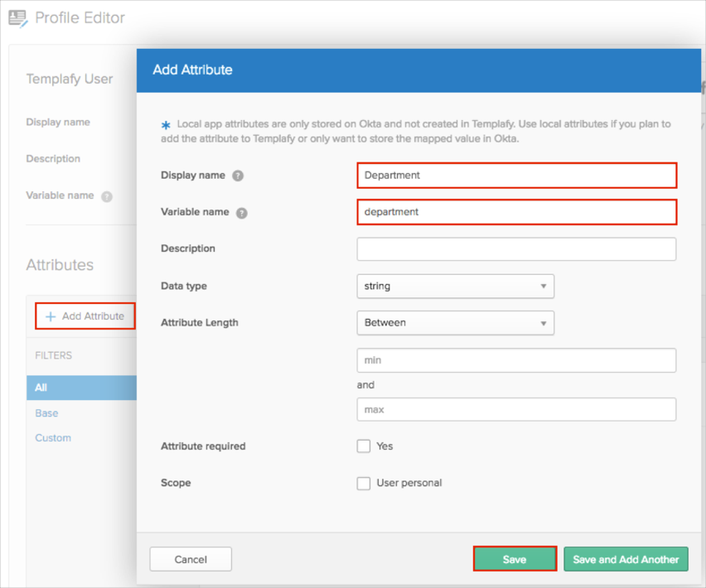Click help icon beside Variable name in dialog
Screen dimensions: 706x588
pos(242,213)
